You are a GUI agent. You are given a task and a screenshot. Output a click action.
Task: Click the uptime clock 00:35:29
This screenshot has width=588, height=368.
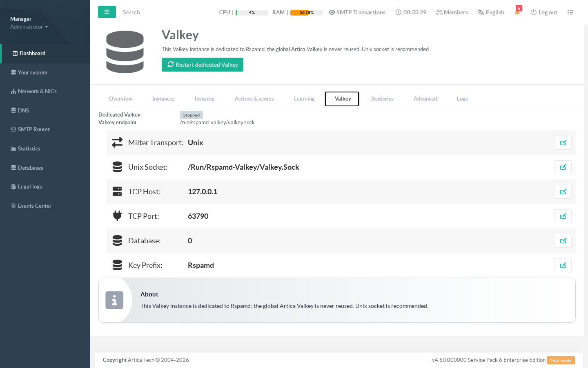[411, 12]
